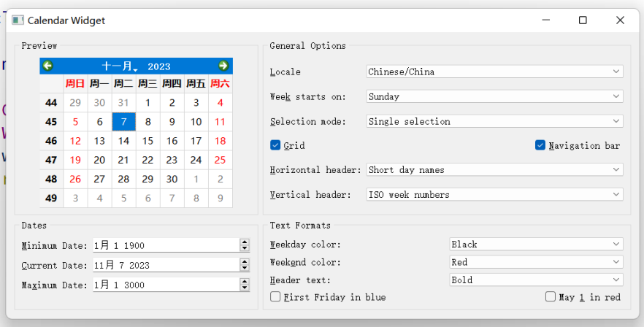Select November 28 in the calendar
The image size is (644, 327).
pyautogui.click(x=123, y=179)
